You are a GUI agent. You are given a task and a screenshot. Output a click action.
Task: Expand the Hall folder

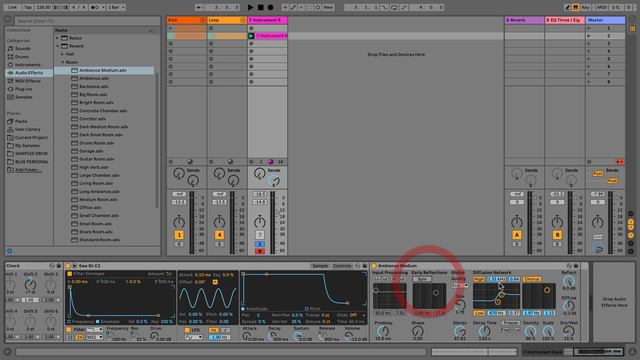(x=62, y=54)
